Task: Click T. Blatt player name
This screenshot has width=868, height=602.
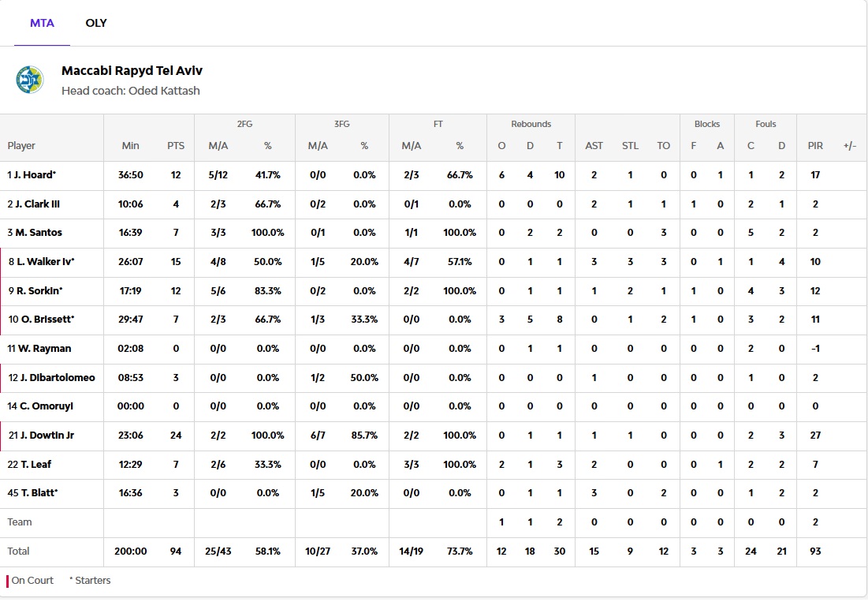Action: tap(35, 493)
